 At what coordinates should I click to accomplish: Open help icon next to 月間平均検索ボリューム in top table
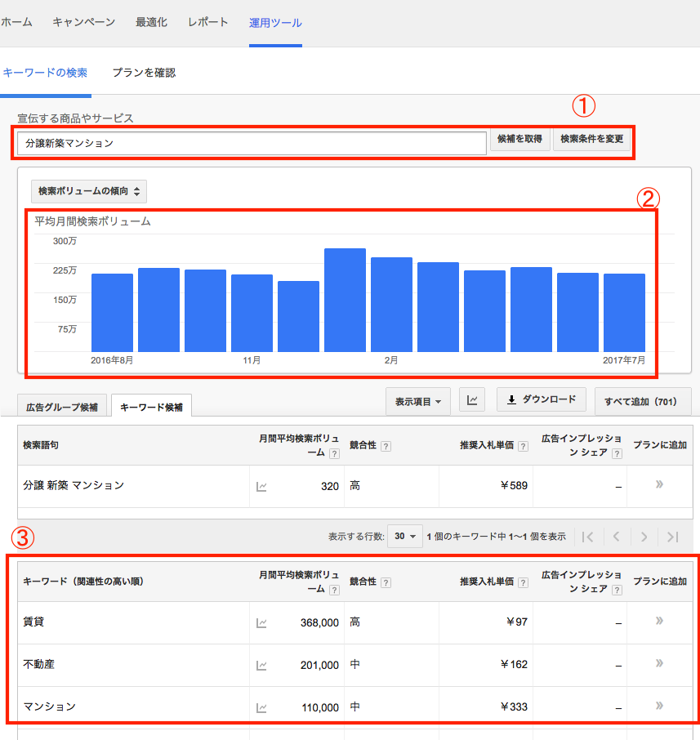[334, 453]
